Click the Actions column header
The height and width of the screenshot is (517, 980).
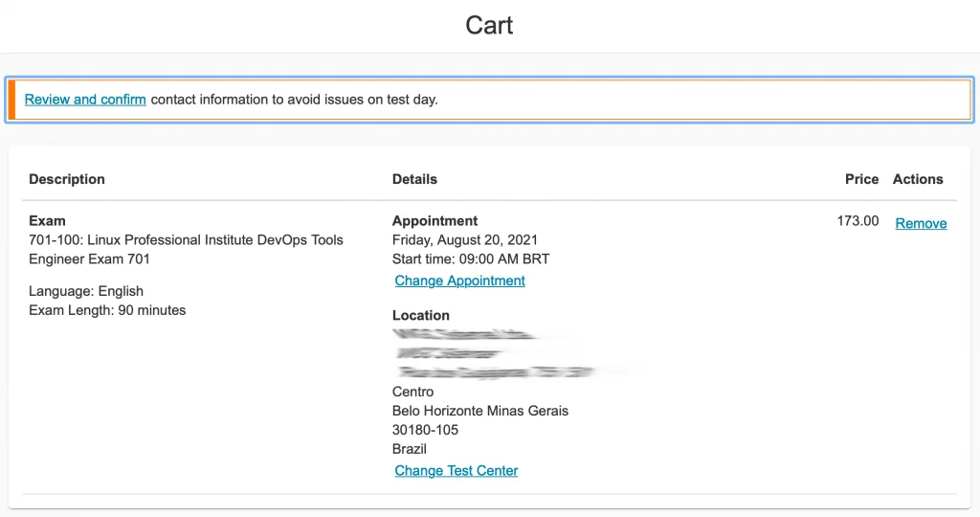coord(918,179)
